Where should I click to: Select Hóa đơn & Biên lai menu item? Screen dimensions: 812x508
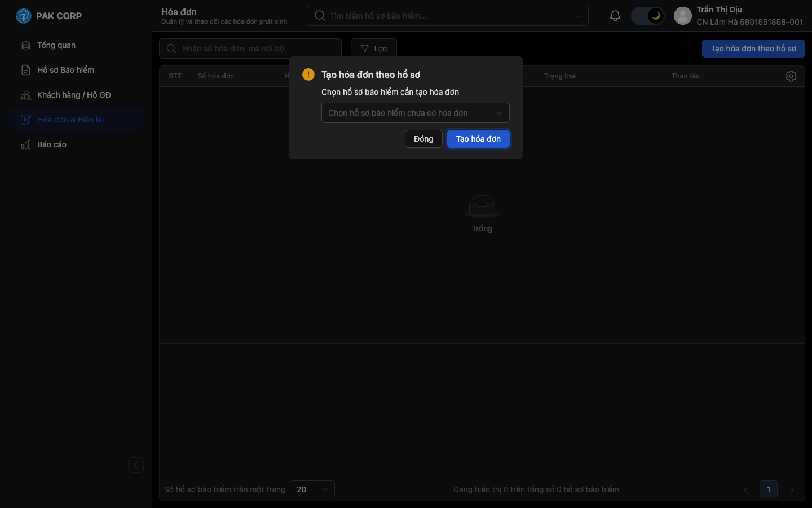76,120
